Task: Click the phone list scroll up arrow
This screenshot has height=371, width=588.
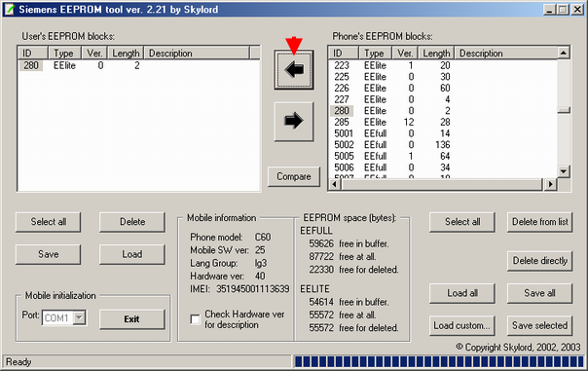Action: [x=564, y=53]
